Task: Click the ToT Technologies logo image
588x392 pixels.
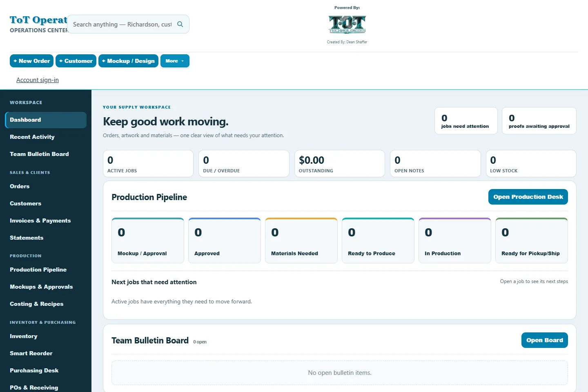Action: (x=347, y=24)
